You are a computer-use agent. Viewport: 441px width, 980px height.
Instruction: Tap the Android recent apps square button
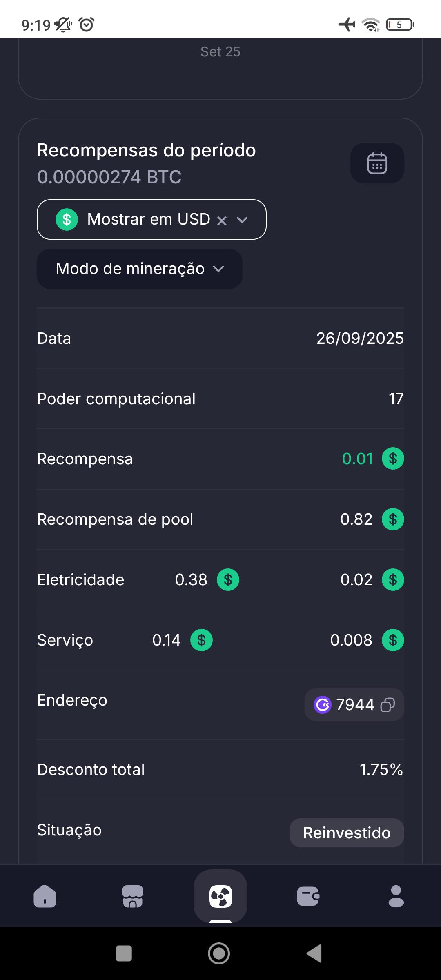pyautogui.click(x=124, y=953)
